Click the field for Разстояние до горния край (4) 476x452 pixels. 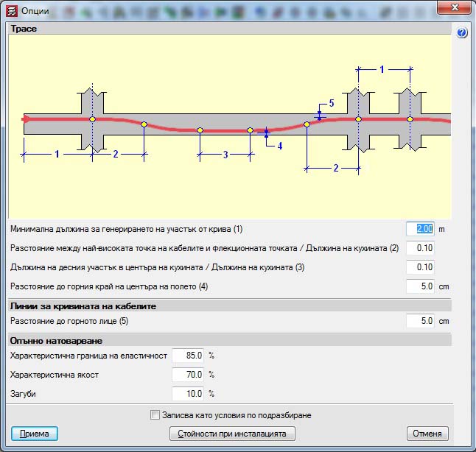[420, 286]
